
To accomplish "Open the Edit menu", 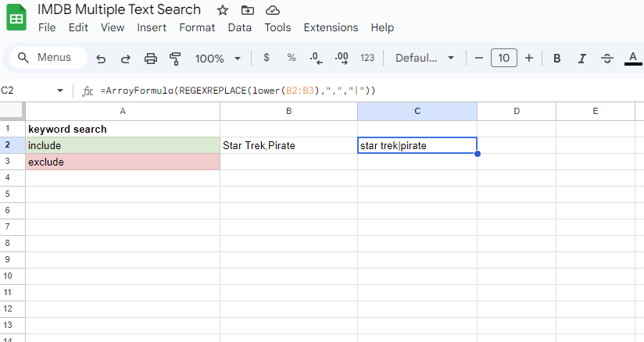I will click(78, 27).
